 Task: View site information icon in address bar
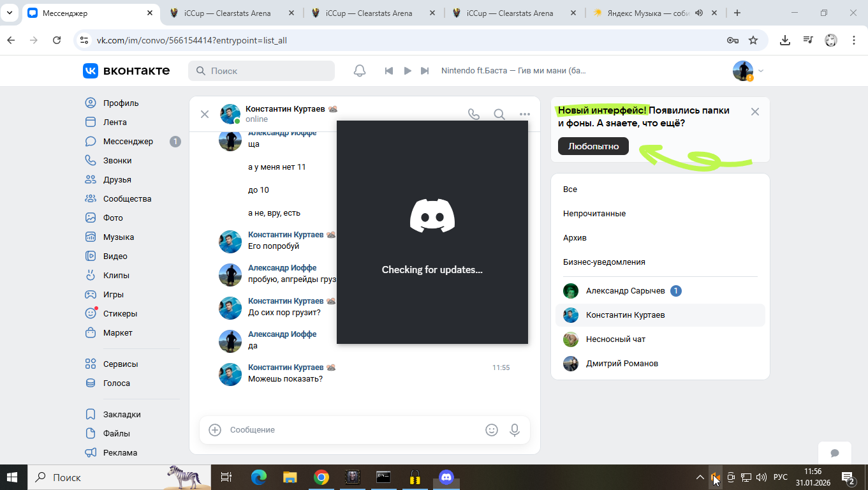tap(84, 40)
